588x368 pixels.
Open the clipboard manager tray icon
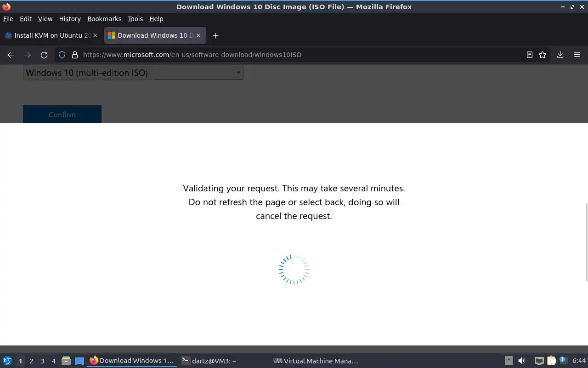[551, 361]
